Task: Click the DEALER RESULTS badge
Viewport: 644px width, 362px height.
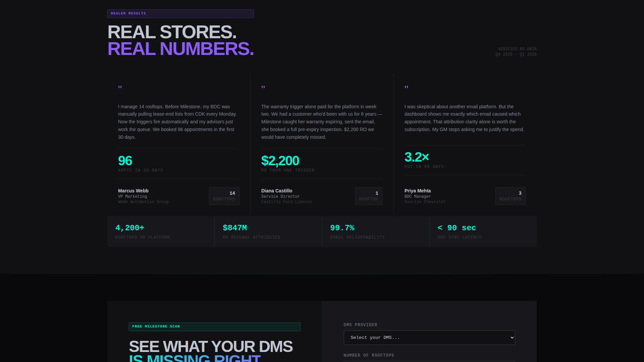Action: pyautogui.click(x=180, y=14)
